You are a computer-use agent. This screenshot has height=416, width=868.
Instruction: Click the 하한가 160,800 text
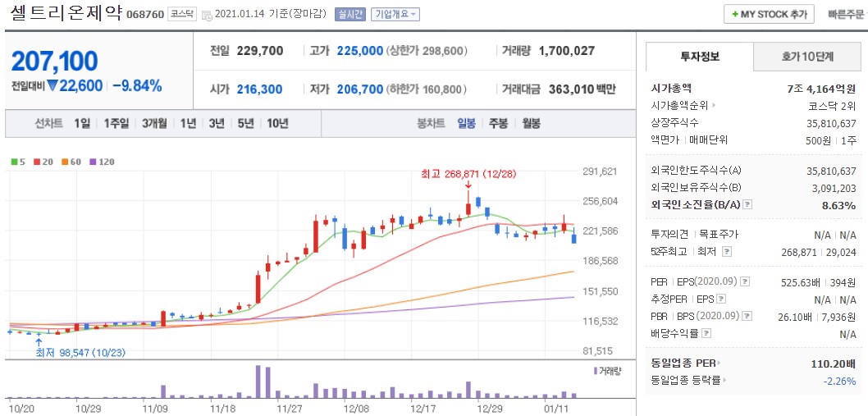[427, 89]
